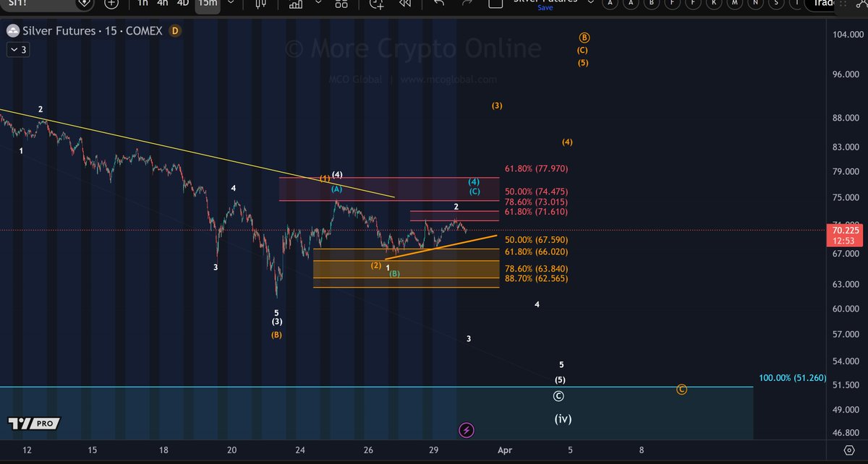Click the orange circled B wave label

585,38
